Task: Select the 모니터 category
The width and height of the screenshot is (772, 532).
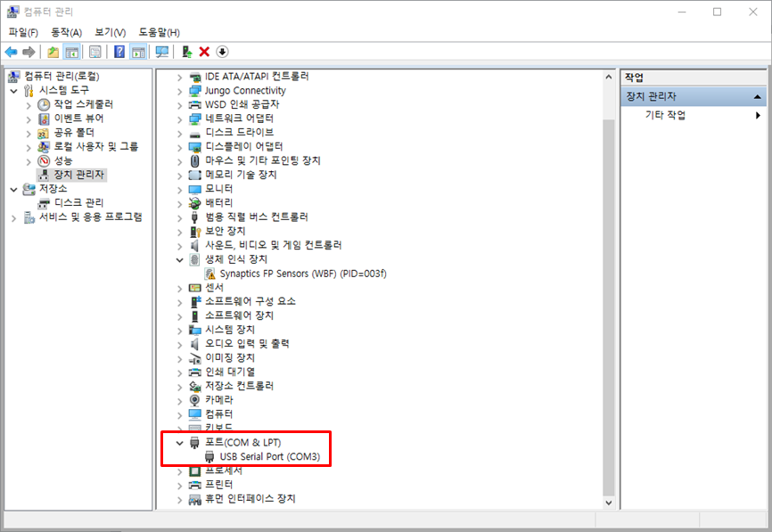Action: [x=219, y=189]
